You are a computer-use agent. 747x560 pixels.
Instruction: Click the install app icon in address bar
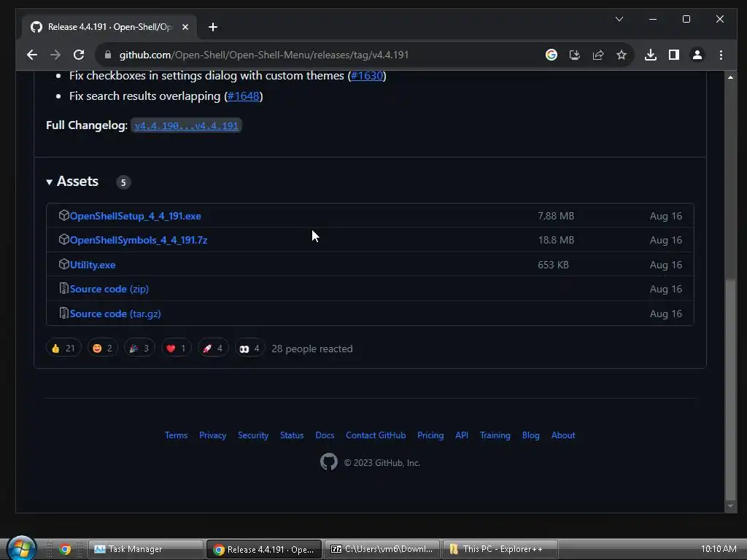575,55
